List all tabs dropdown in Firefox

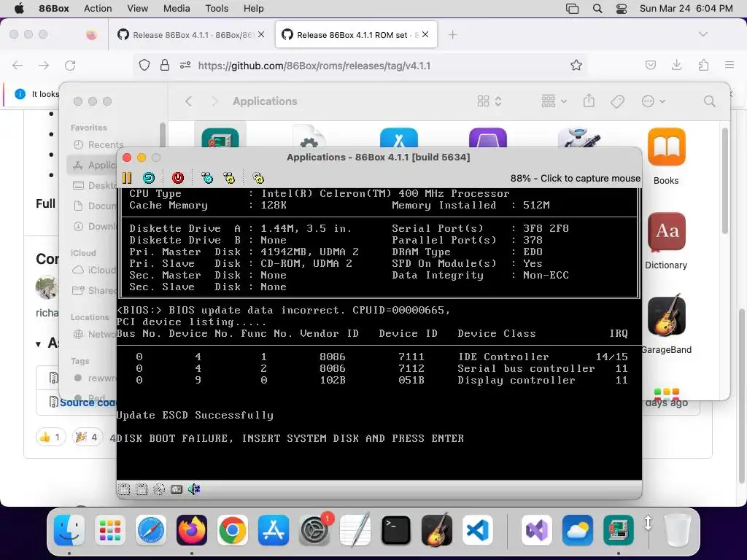703,34
